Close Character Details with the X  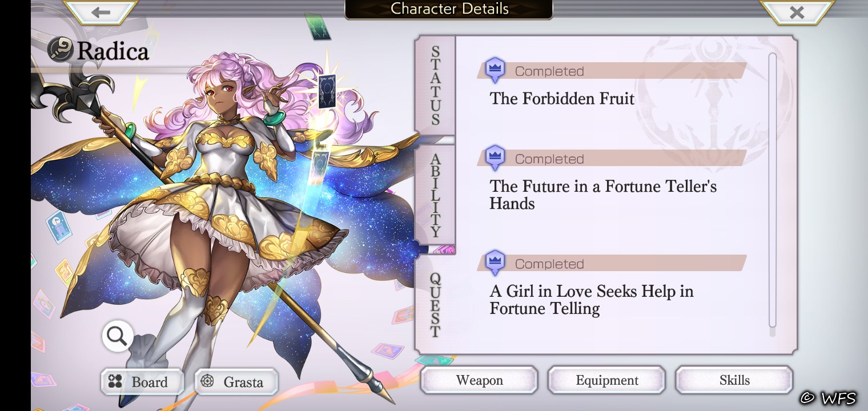(797, 12)
